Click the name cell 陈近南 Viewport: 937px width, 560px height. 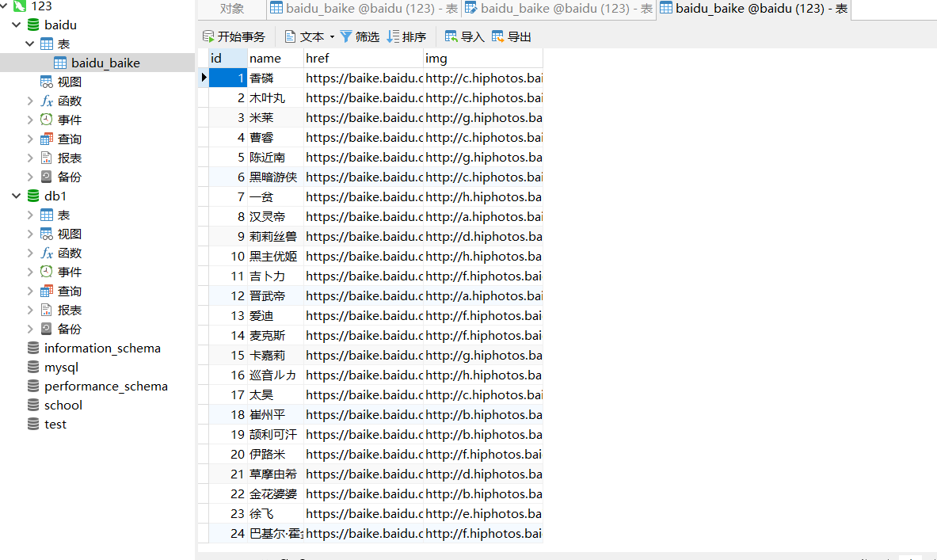[x=275, y=157]
